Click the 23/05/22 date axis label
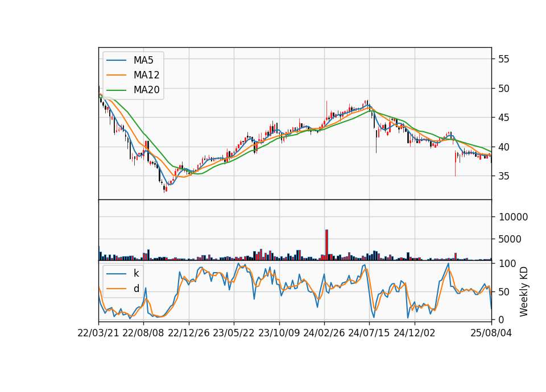 tap(234, 333)
